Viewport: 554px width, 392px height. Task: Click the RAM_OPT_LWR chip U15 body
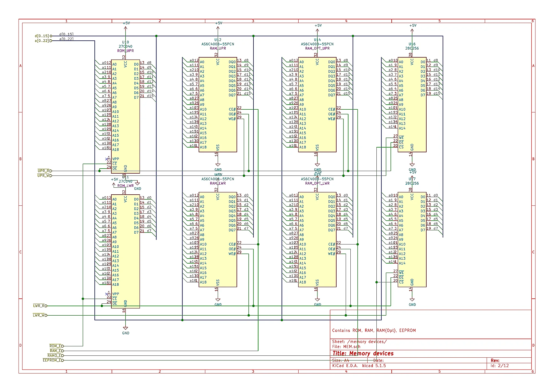click(x=317, y=239)
